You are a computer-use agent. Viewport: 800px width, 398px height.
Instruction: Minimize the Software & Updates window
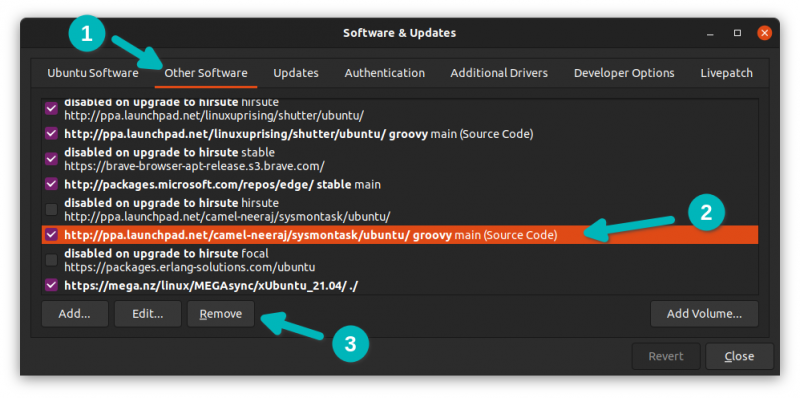point(711,33)
